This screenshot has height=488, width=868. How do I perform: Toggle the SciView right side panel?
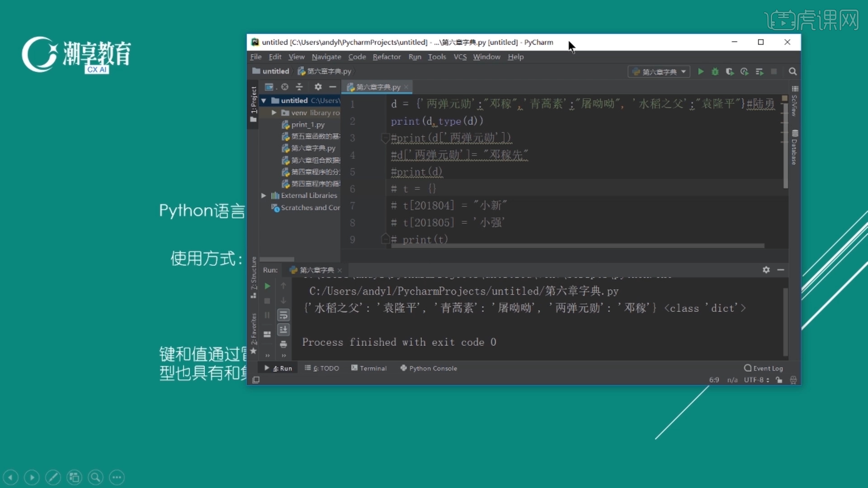(x=795, y=101)
